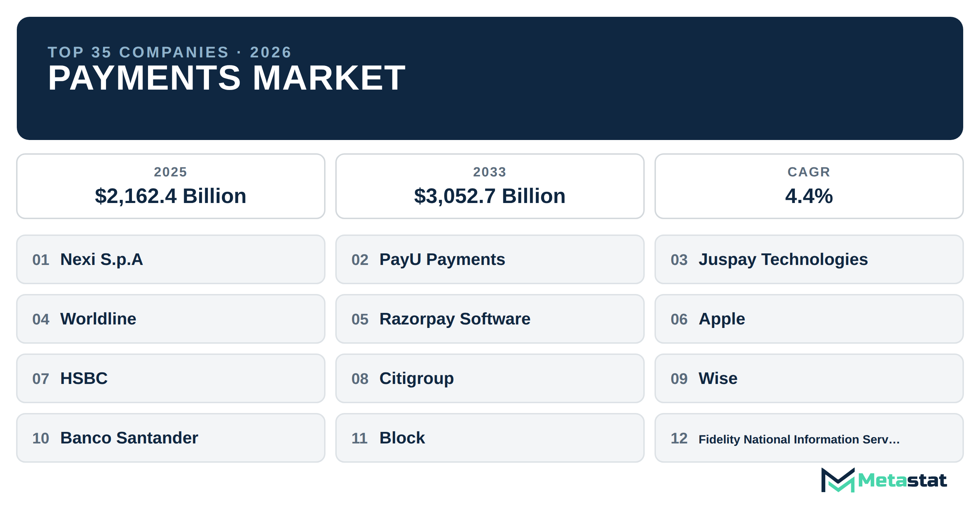The height and width of the screenshot is (511, 980).
Task: Select the Worldline company card
Action: [x=170, y=319]
